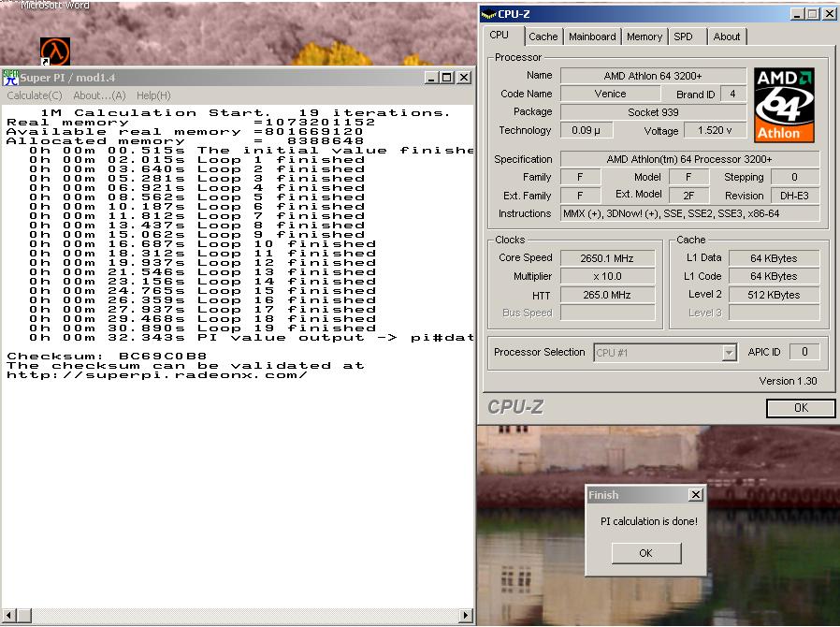Click the superpi.radeonx.com URL text

tap(157, 374)
